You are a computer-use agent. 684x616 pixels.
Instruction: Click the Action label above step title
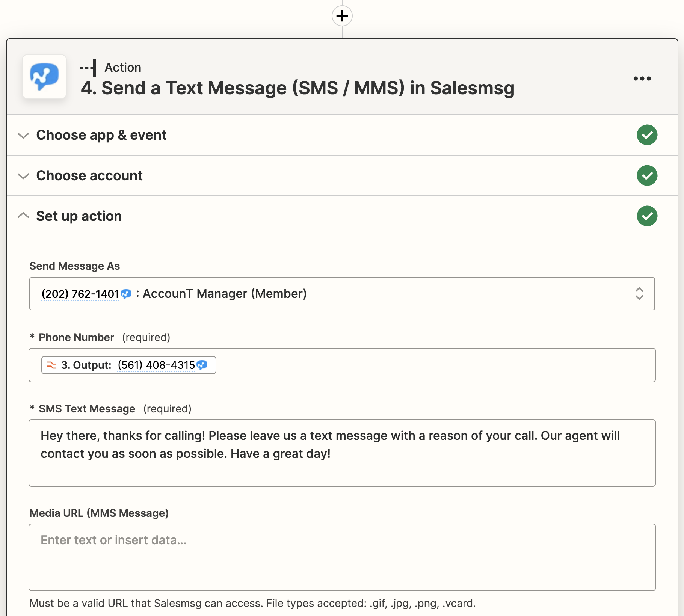[x=123, y=68]
